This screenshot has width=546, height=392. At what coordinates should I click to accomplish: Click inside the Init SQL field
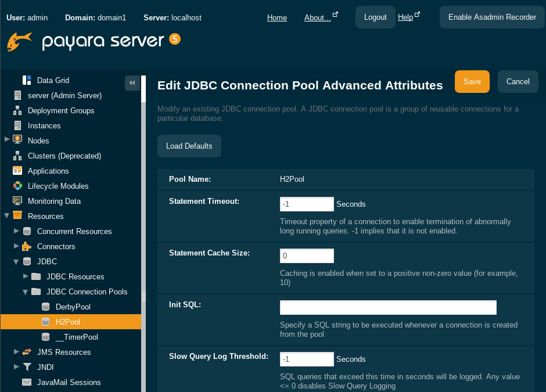click(x=388, y=307)
